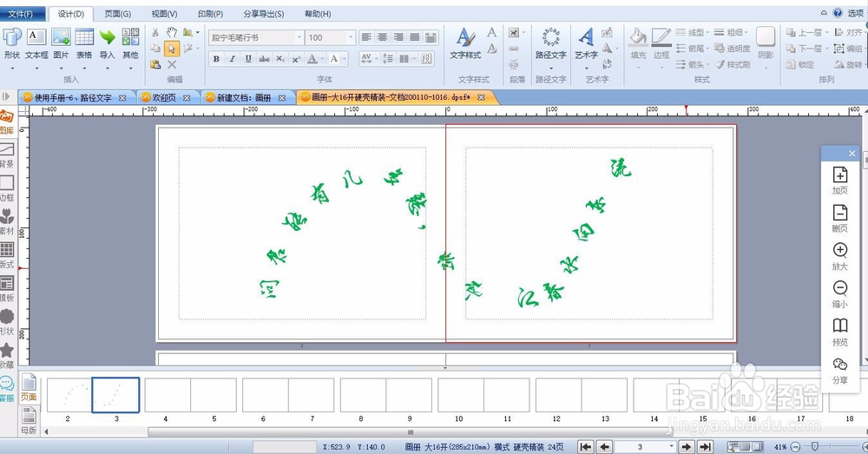The height and width of the screenshot is (454, 868).
Task: Go to the first page button
Action: (x=586, y=446)
